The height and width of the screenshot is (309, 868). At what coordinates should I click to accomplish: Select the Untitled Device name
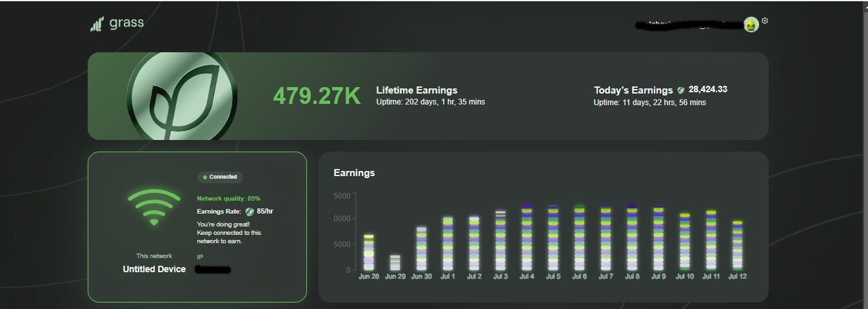[154, 269]
